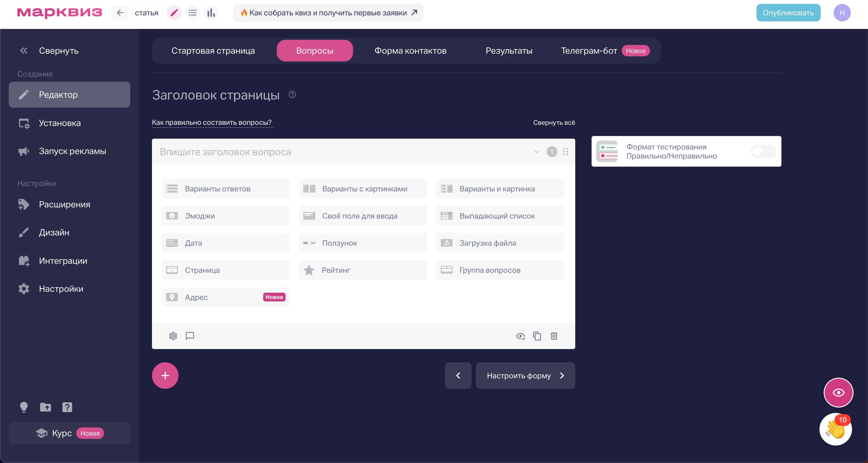This screenshot has width=868, height=463.
Task: Switch to Вопросы tab
Action: tap(315, 51)
